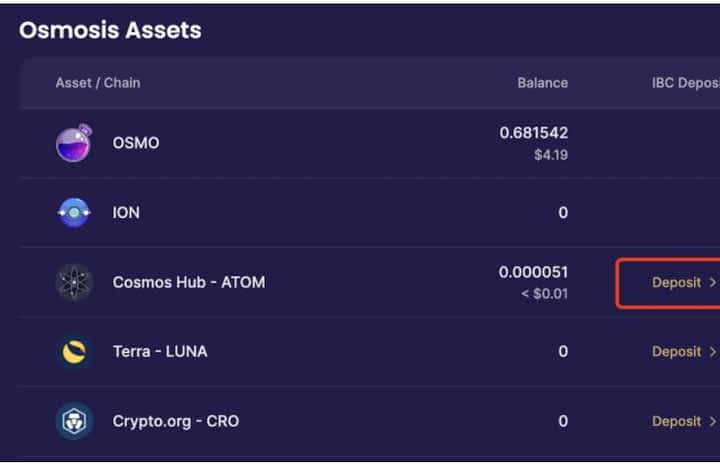Click the Osmosis Assets heading
The height and width of the screenshot is (471, 720).
[110, 30]
